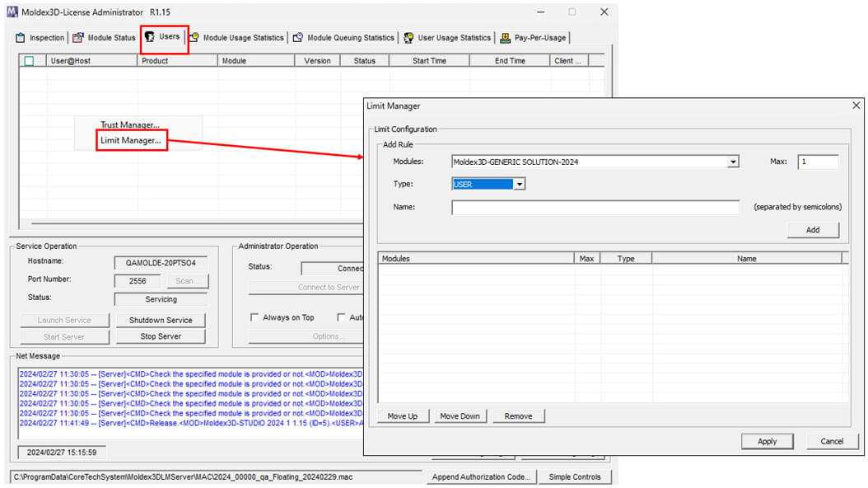Click the Port Number field 2556

[138, 281]
